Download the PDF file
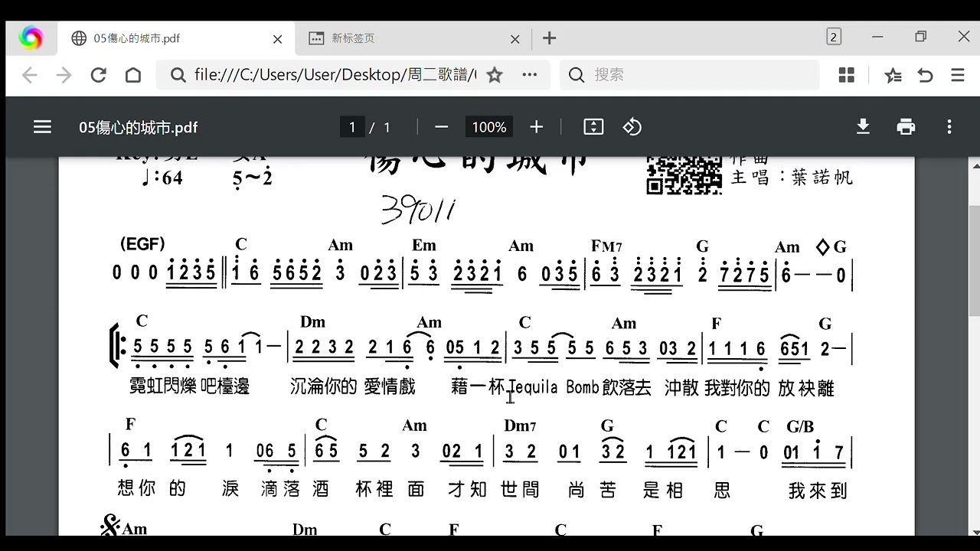Screen dimensions: 980x551 [863, 127]
